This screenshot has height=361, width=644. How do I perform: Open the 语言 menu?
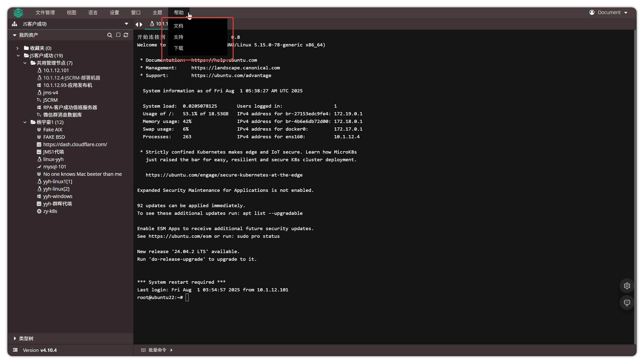tap(93, 13)
